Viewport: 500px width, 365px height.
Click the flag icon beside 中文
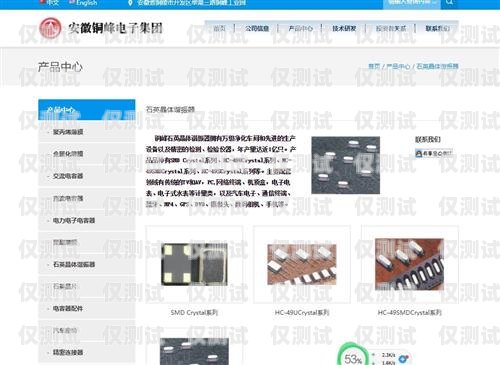point(41,2)
